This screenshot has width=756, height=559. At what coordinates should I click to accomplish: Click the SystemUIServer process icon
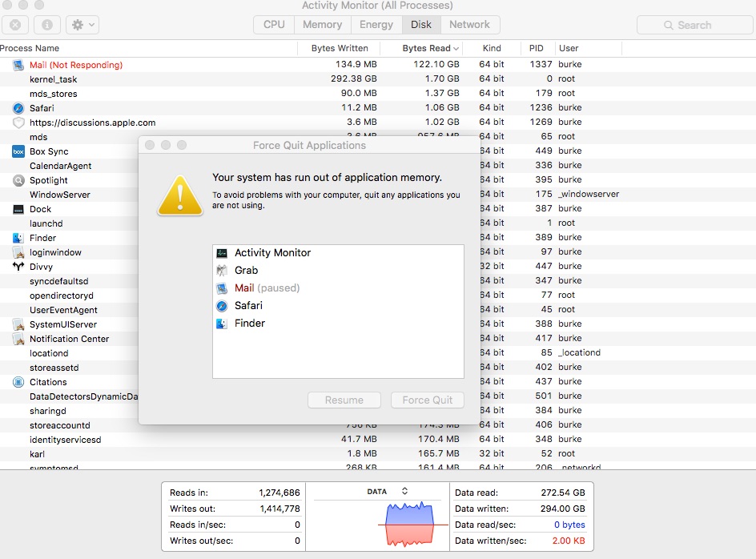point(18,324)
